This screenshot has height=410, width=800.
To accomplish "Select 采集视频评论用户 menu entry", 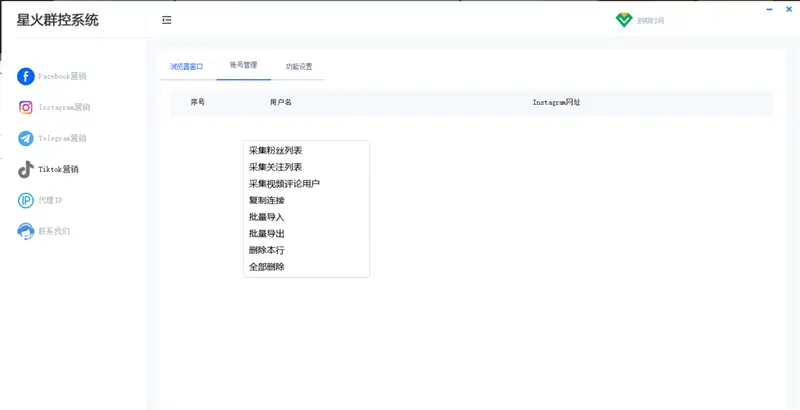I will 284,184.
